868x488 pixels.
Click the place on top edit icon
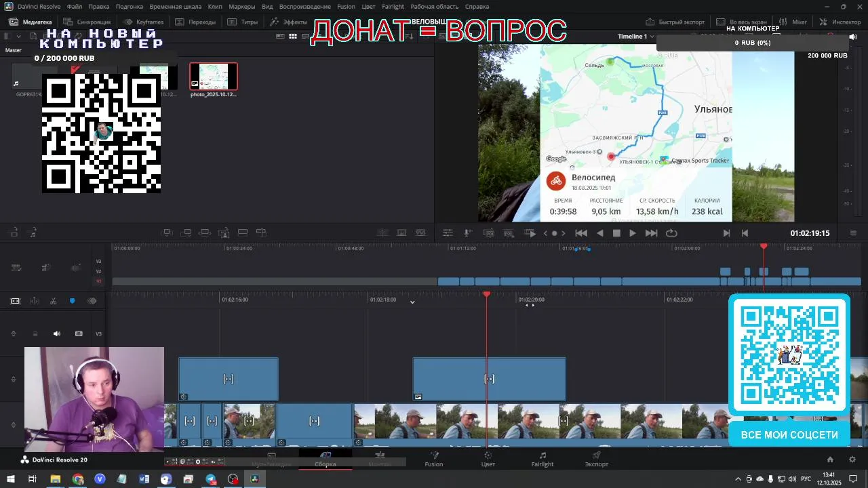[242, 232]
